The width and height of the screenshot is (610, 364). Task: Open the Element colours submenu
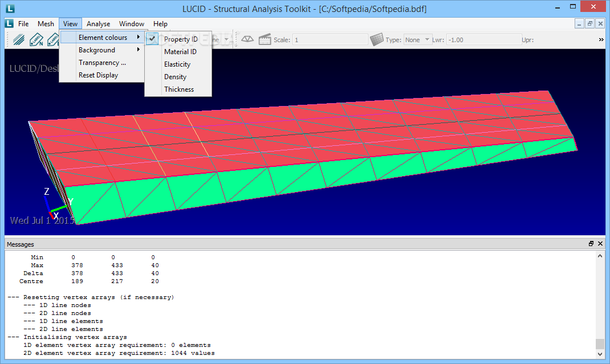102,38
